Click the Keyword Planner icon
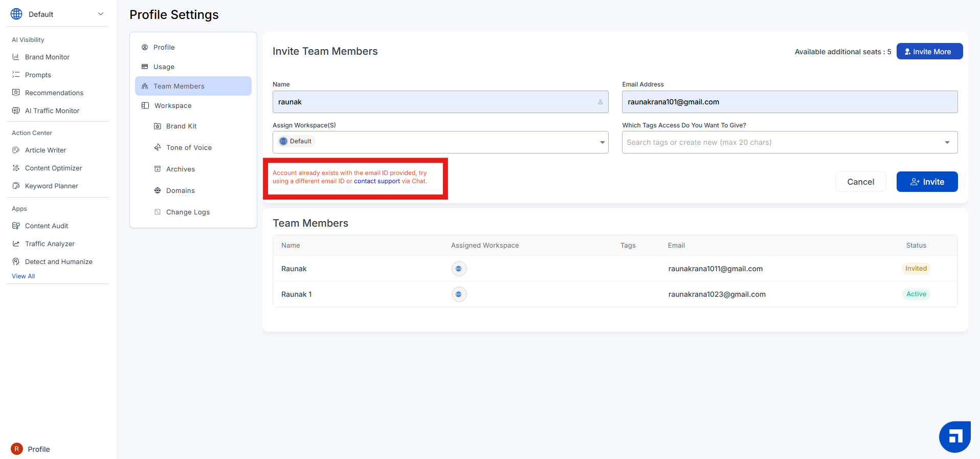The width and height of the screenshot is (980, 459). (16, 186)
